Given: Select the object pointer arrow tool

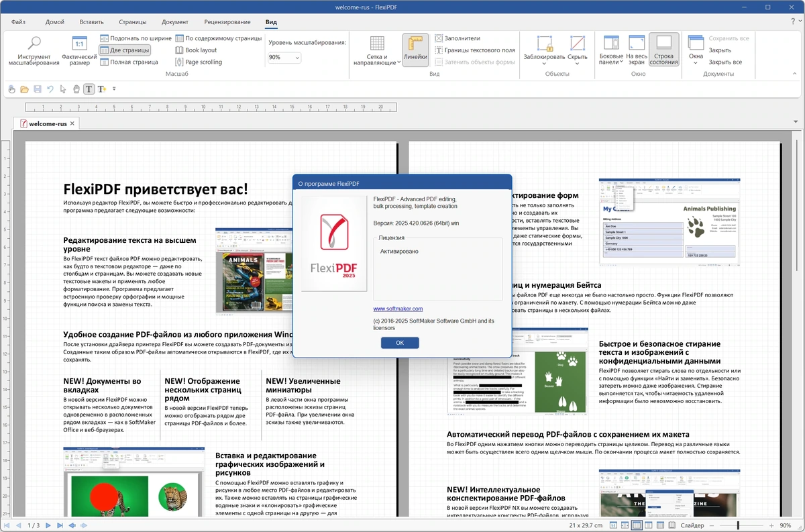Looking at the screenshot, I should pyautogui.click(x=63, y=89).
